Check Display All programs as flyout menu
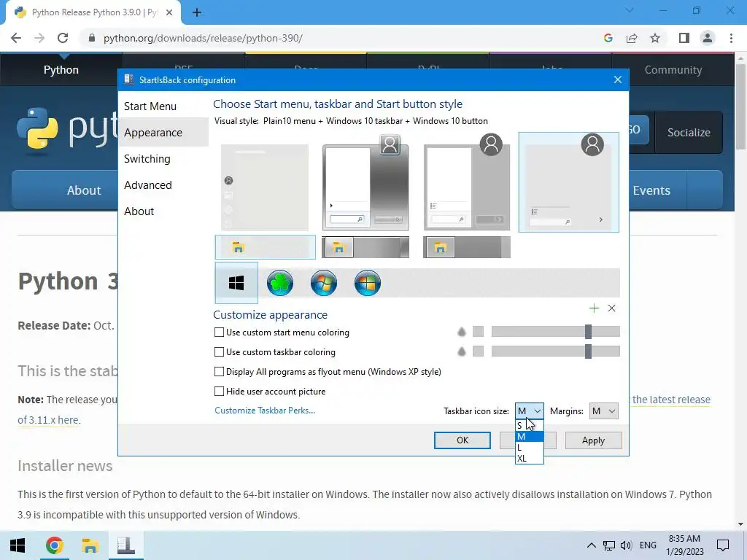This screenshot has width=747, height=560. pos(219,371)
